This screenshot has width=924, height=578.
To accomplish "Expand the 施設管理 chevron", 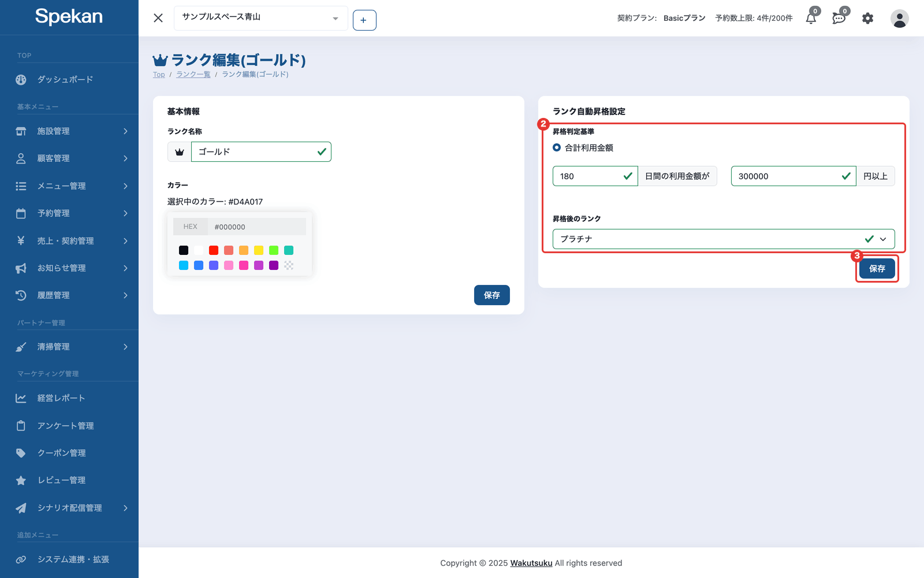I will (125, 131).
